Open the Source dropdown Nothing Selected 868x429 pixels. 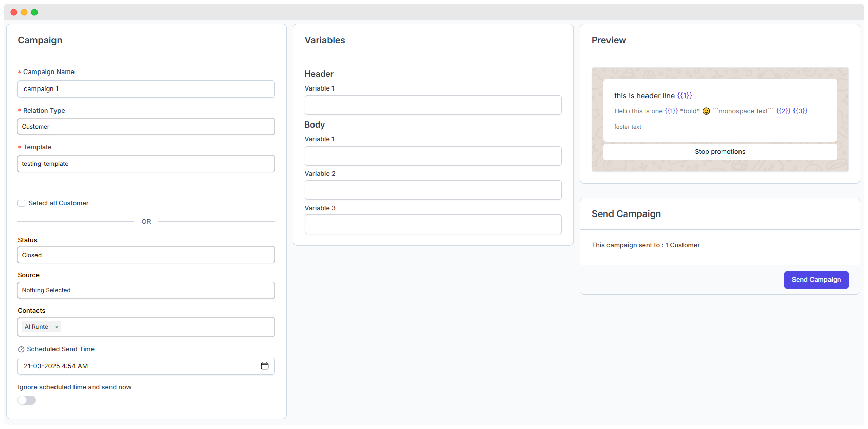pyautogui.click(x=146, y=290)
